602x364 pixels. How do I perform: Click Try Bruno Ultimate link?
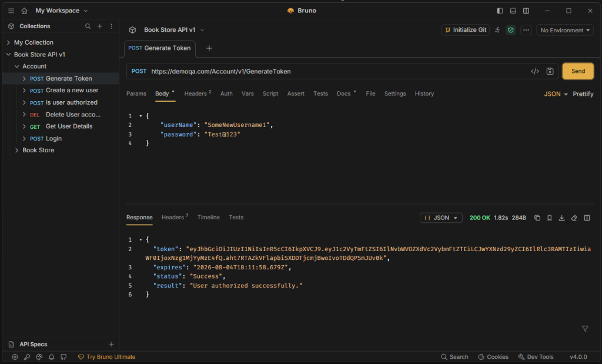click(x=107, y=357)
